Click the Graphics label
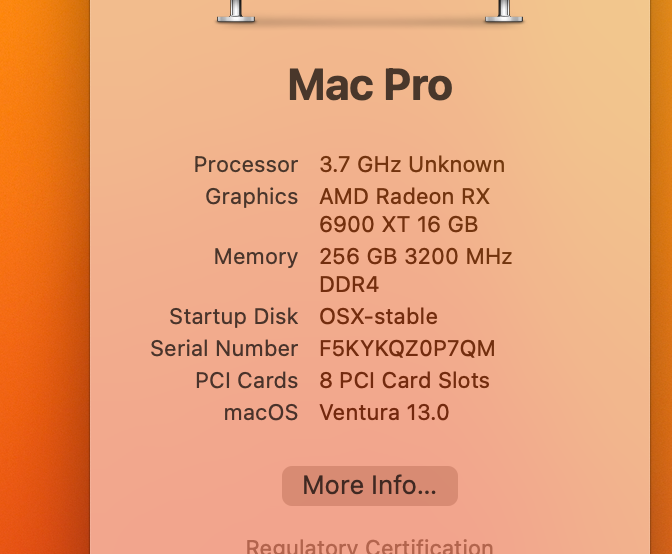This screenshot has width=672, height=554. [x=252, y=197]
